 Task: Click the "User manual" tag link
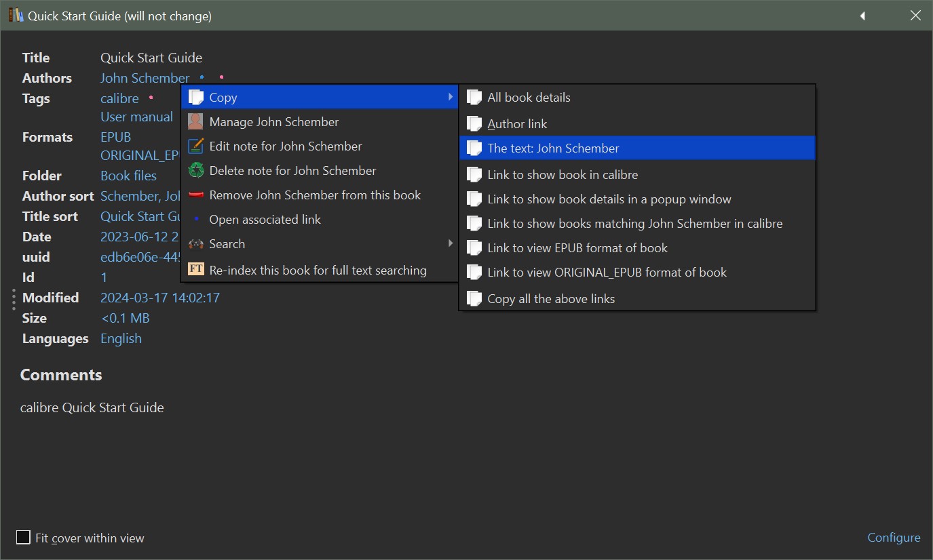pos(136,117)
